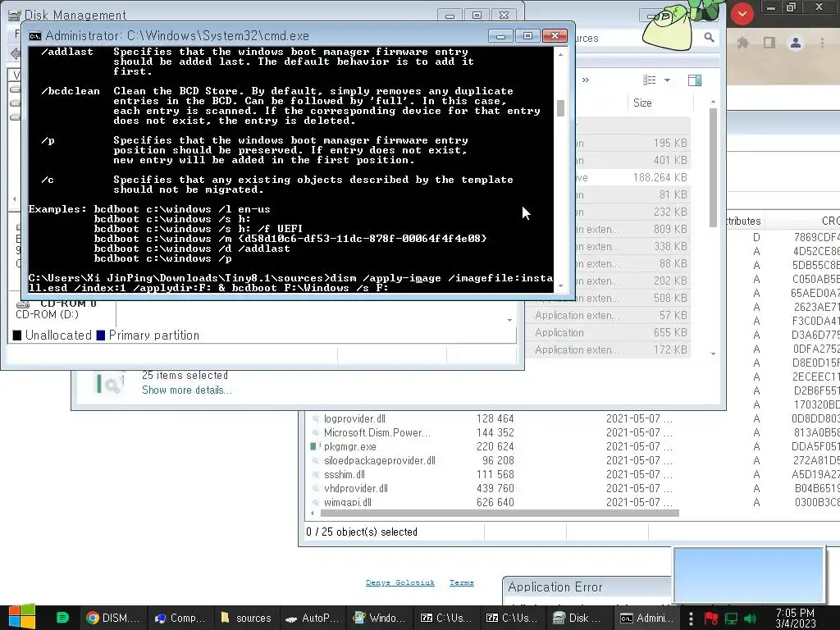Open Chrome extensions puzzle icon

click(x=742, y=43)
